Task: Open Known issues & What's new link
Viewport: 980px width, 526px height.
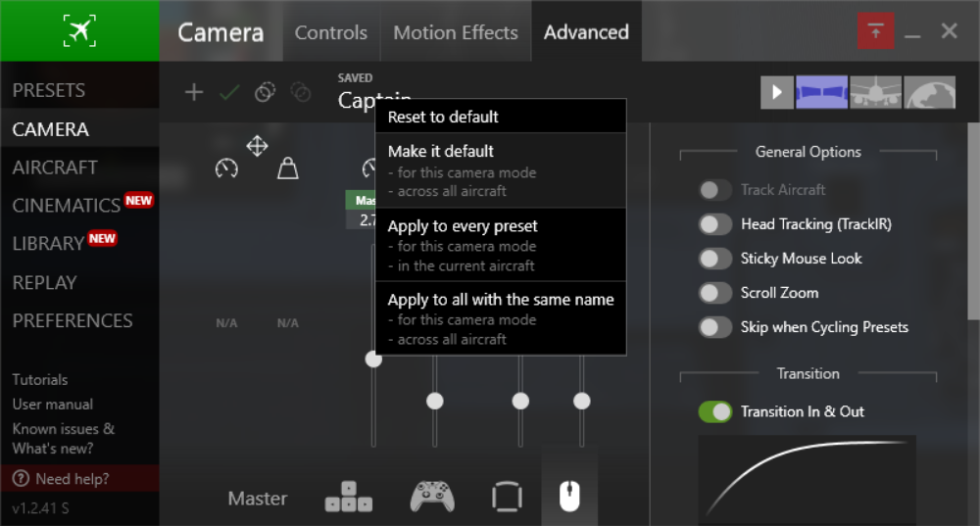Action: pos(64,439)
